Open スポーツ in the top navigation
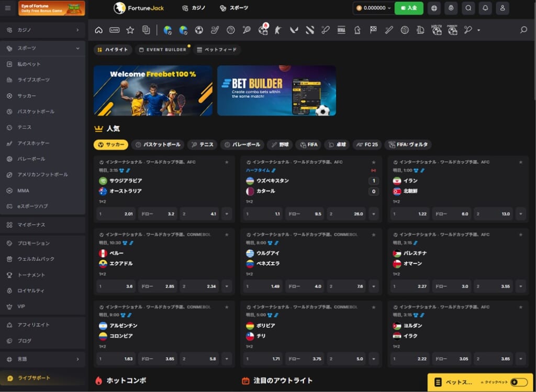 tap(234, 8)
